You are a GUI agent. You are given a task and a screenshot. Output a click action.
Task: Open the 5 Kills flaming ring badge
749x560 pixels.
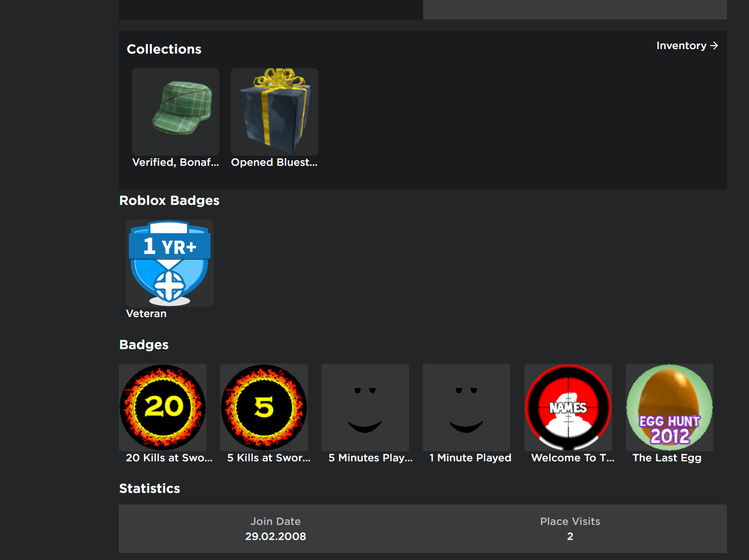[264, 407]
